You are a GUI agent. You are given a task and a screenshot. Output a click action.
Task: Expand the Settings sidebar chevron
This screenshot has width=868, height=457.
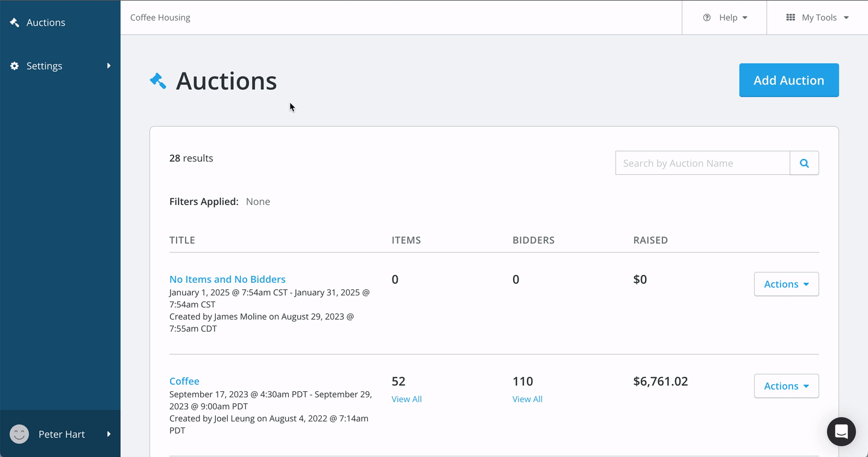point(109,66)
